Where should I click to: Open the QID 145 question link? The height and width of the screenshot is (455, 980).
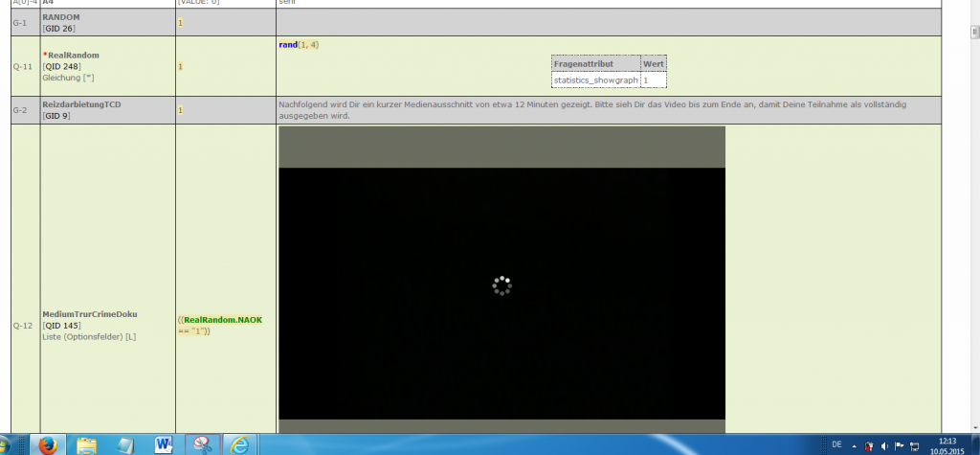click(63, 326)
